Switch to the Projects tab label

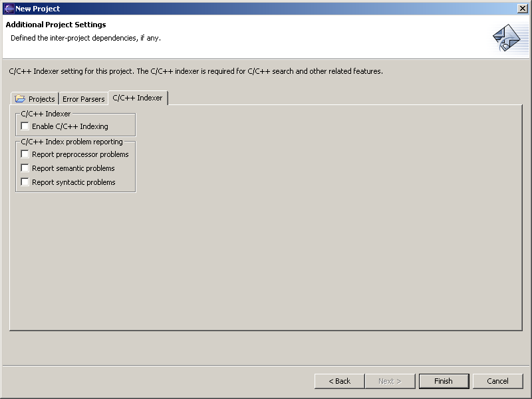click(41, 99)
